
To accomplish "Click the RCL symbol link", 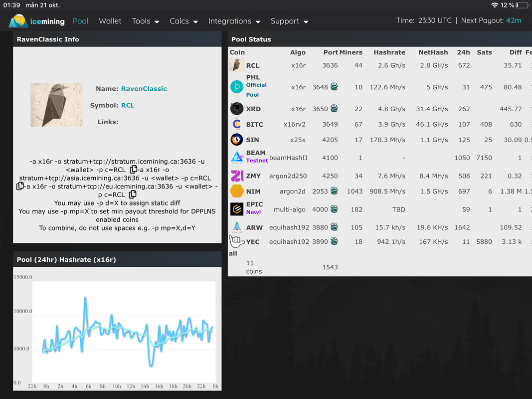I will 128,105.
